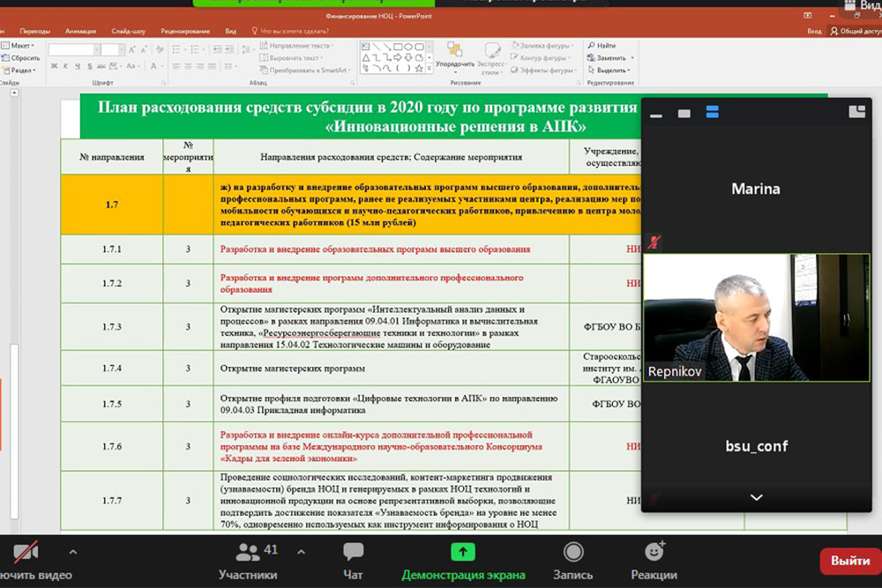Open the Слайд-шоу ribbon tab
882x588 pixels.
coord(131,31)
